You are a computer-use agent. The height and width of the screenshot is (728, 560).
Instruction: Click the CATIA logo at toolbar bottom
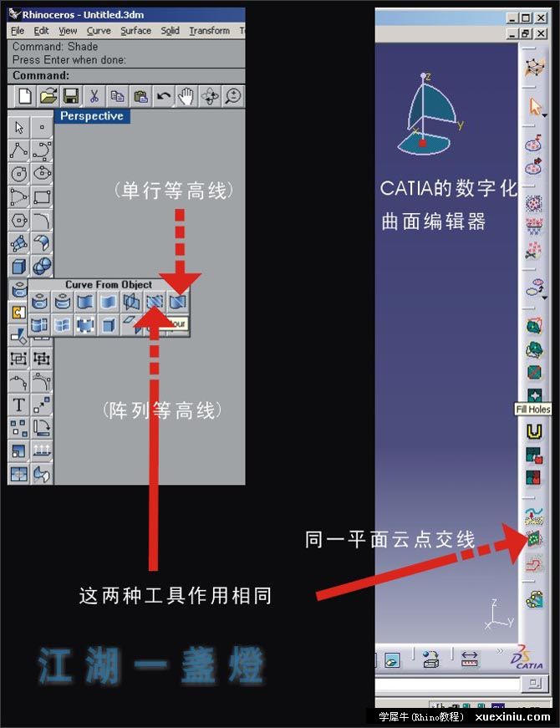(527, 658)
